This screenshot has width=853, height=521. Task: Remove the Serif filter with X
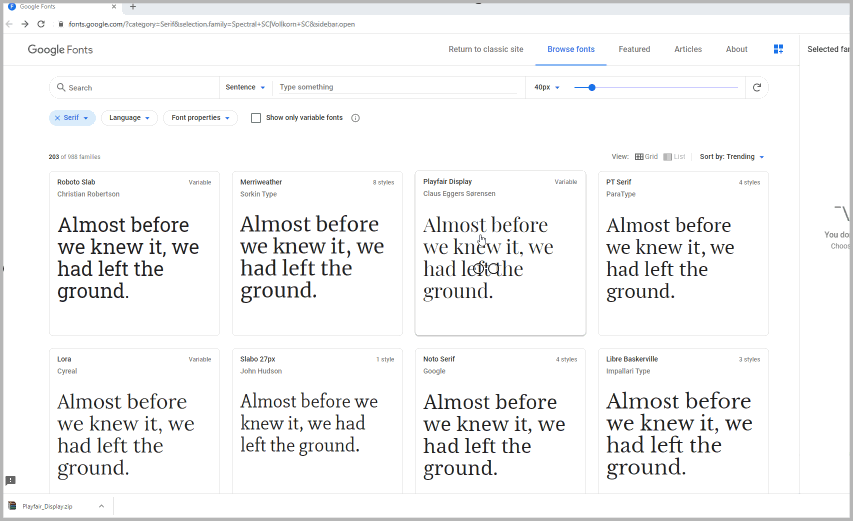tap(57, 118)
